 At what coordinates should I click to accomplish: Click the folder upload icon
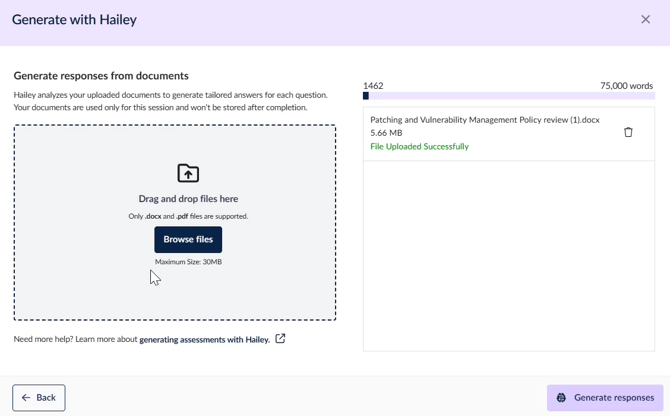point(188,173)
